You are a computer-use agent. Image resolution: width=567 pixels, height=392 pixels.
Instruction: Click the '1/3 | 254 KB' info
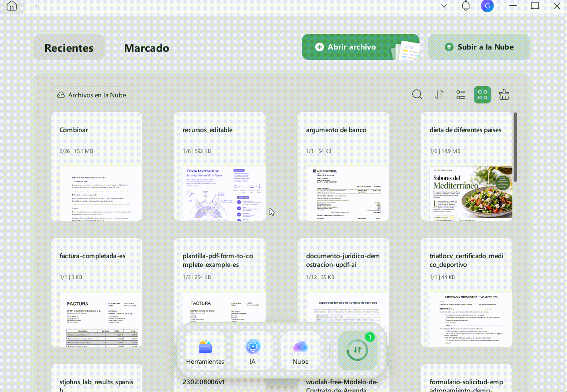[x=197, y=277]
